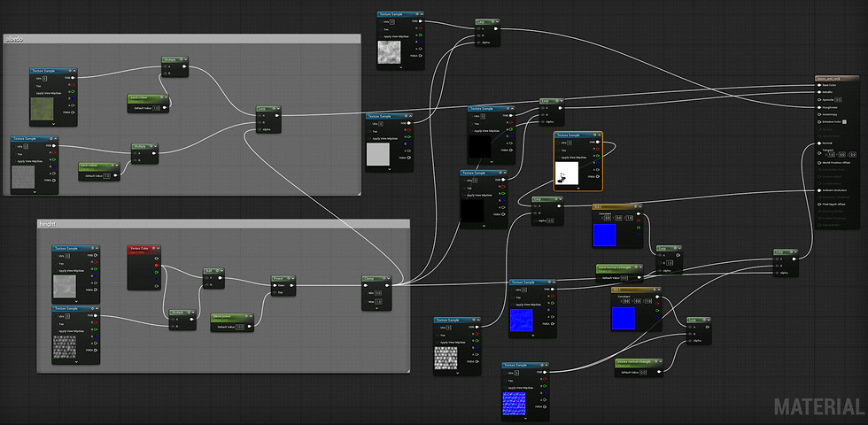The image size is (868, 425).
Task: Edit the Tangent X value field
Action: click(x=831, y=155)
